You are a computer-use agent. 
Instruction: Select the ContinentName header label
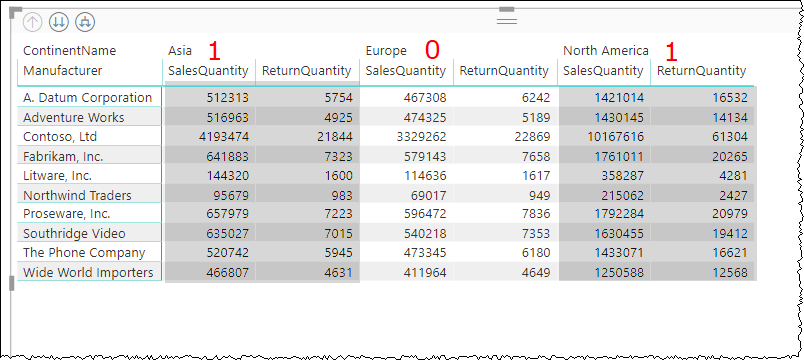click(70, 50)
